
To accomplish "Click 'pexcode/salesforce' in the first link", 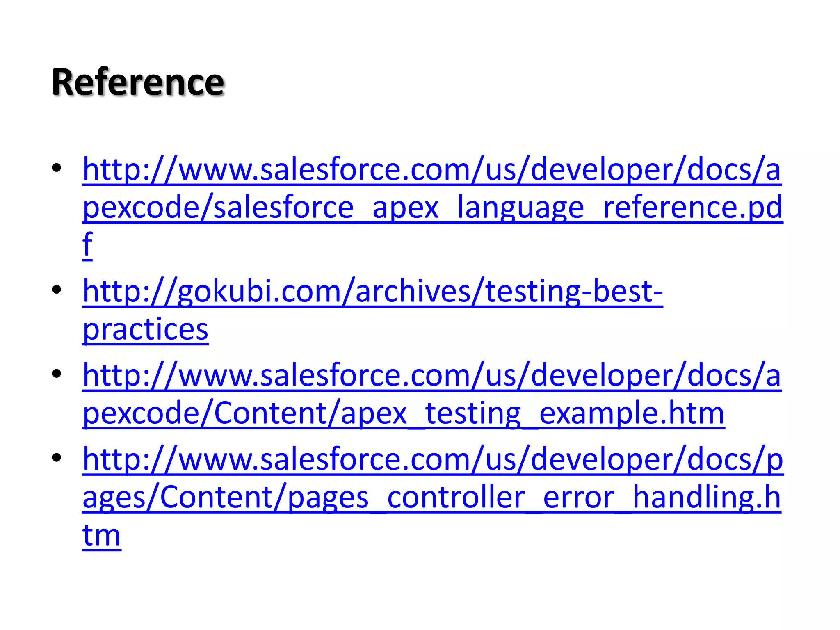I will click(x=218, y=208).
